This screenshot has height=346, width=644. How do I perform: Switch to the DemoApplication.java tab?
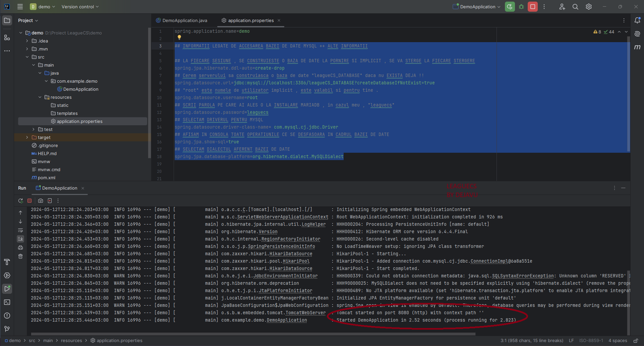click(x=181, y=21)
